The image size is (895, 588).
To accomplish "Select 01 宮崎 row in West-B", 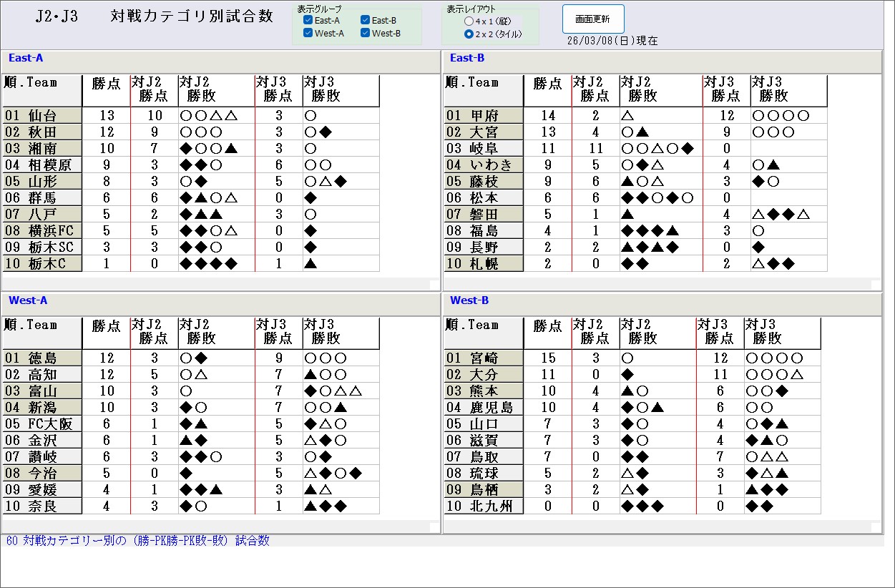I will coord(483,358).
